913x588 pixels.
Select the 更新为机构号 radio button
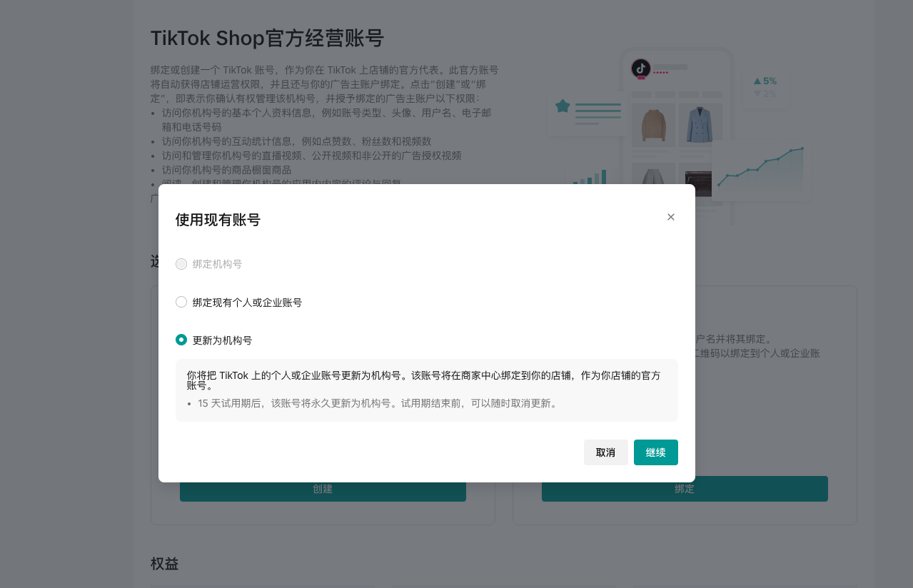181,340
